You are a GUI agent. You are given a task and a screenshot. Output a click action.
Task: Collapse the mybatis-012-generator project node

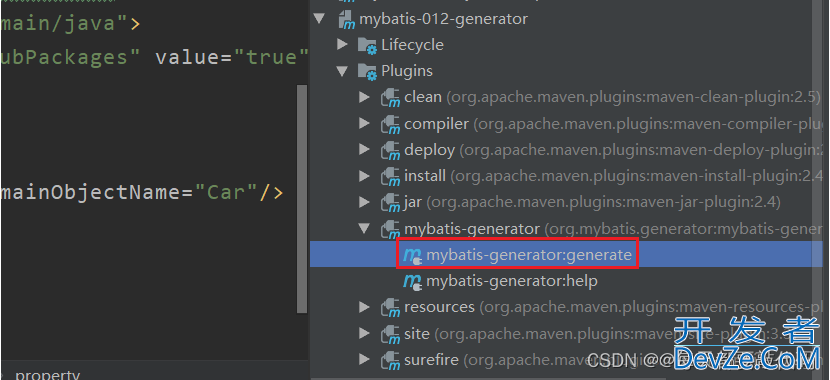click(319, 19)
